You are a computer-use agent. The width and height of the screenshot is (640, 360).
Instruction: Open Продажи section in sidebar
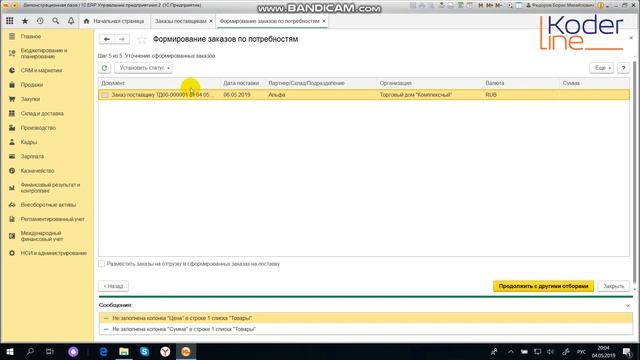tap(32, 85)
